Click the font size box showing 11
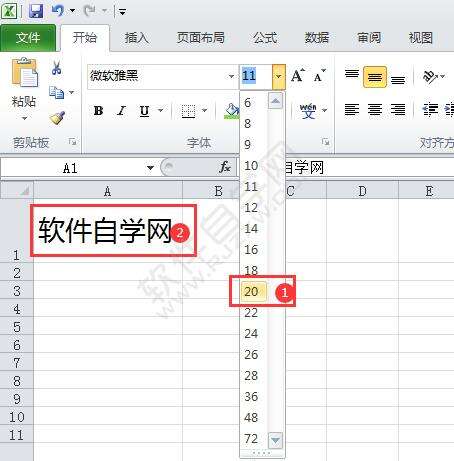The height and width of the screenshot is (461, 454). 256,77
